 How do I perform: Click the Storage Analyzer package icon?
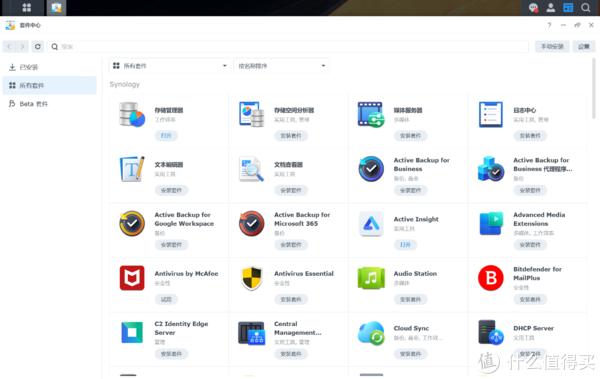251,114
